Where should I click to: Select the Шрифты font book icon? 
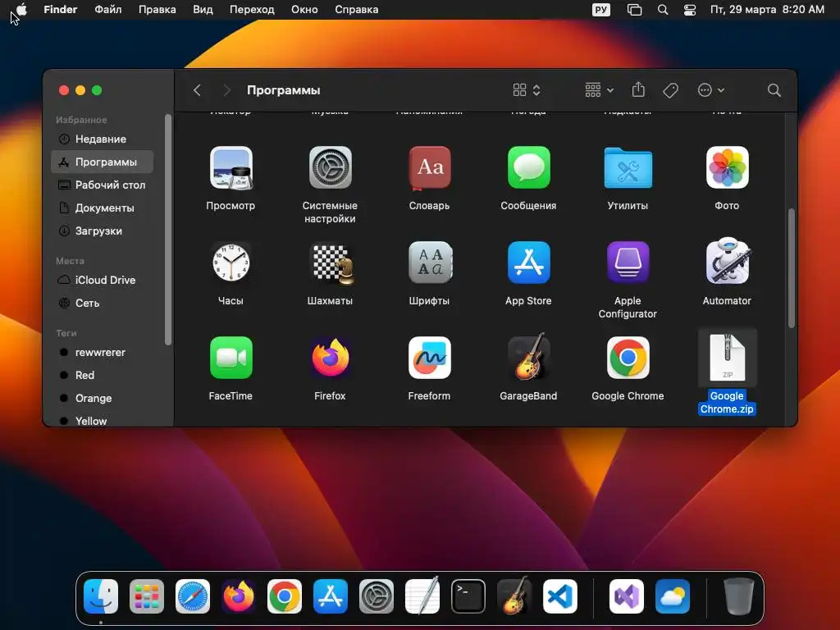430,262
